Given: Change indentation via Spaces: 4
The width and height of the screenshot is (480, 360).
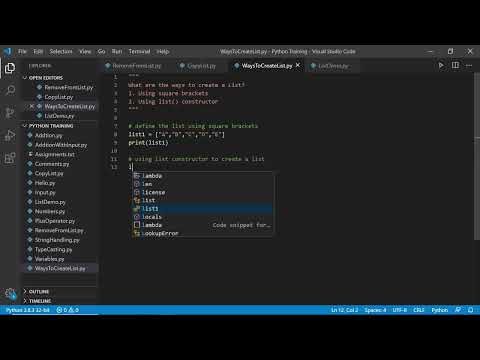Looking at the screenshot, I should (375, 310).
